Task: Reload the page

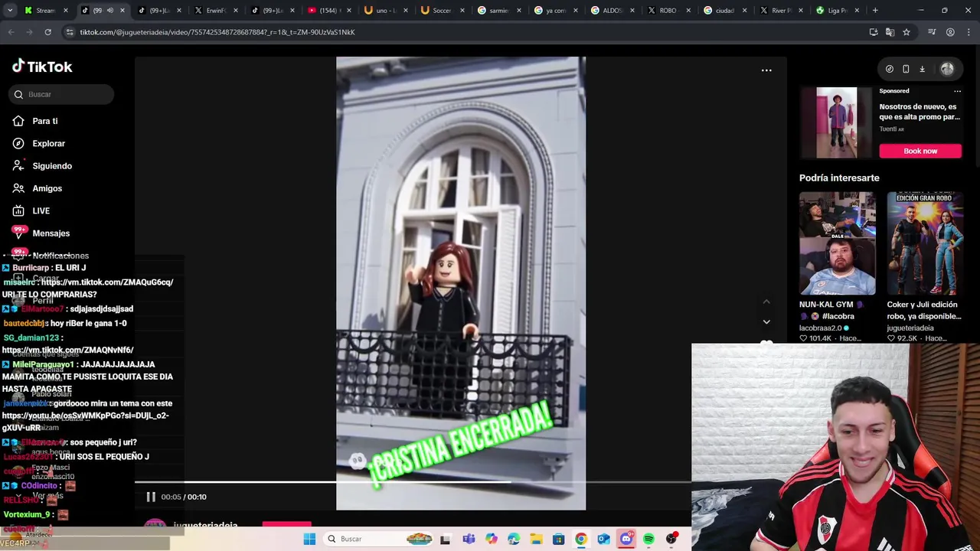Action: 47,32
